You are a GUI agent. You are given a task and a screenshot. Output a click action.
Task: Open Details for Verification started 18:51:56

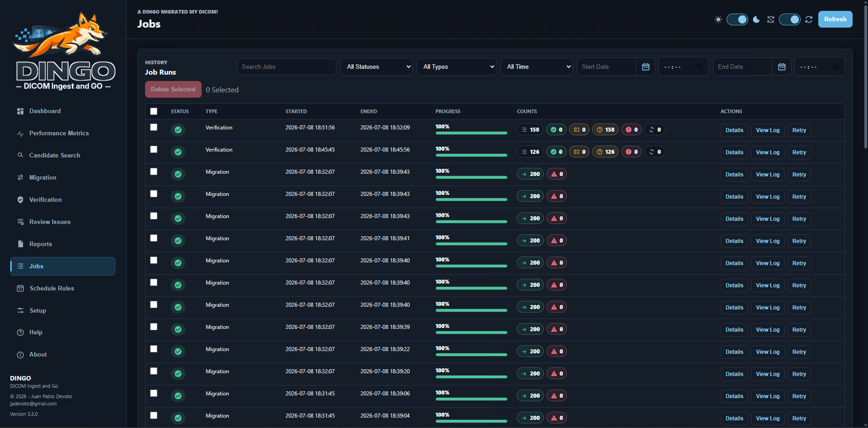click(734, 130)
